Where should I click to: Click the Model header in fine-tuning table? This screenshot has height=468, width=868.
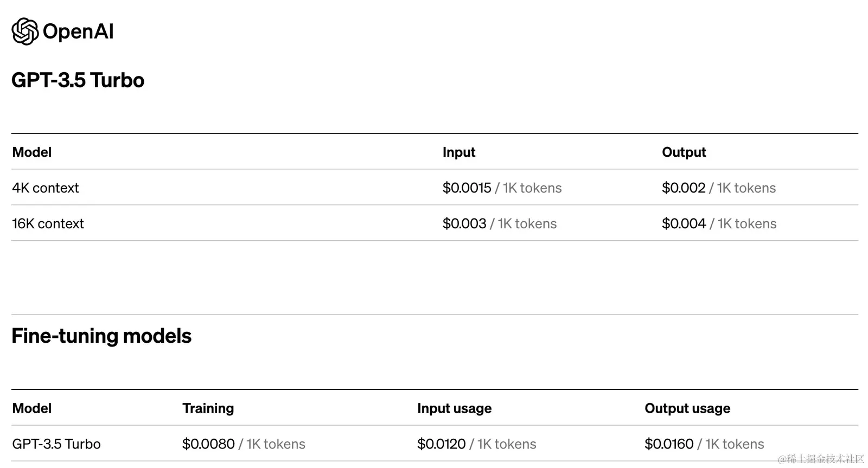pos(32,408)
